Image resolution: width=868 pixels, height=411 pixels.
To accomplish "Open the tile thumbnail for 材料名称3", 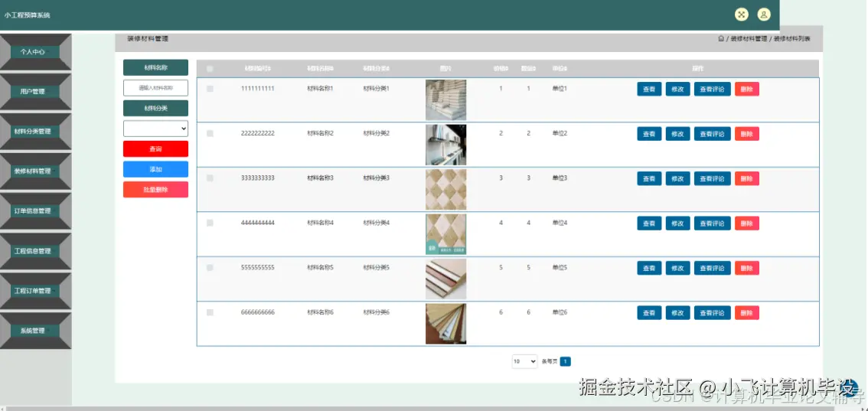I will 445,190.
